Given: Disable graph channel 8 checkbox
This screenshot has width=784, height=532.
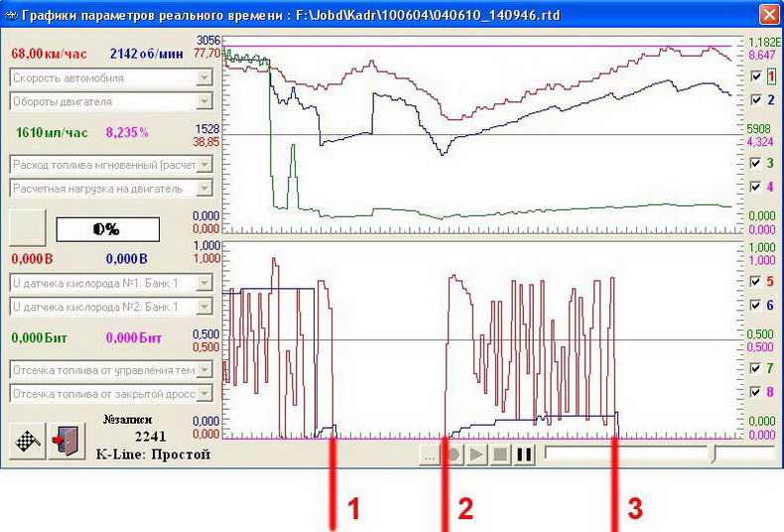Looking at the screenshot, I should 756,392.
